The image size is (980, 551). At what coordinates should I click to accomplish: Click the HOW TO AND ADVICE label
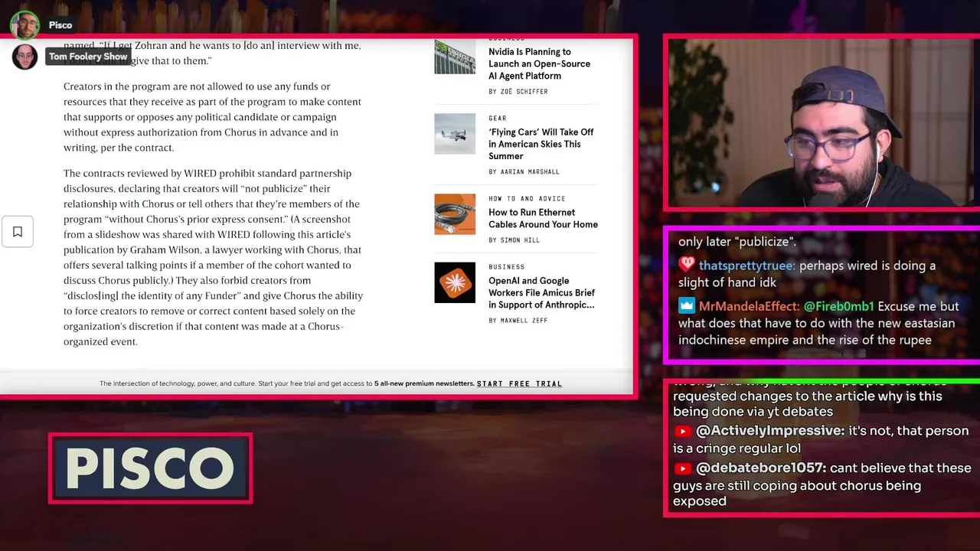527,199
